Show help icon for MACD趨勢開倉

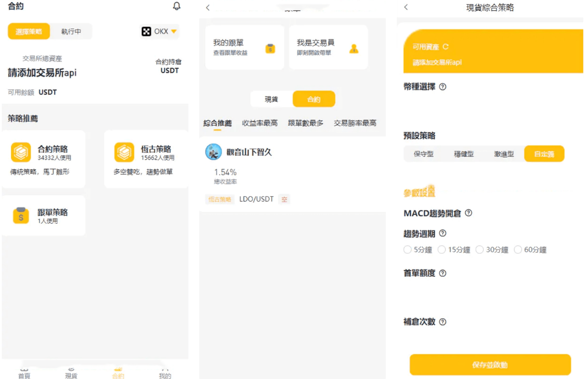pyautogui.click(x=468, y=213)
